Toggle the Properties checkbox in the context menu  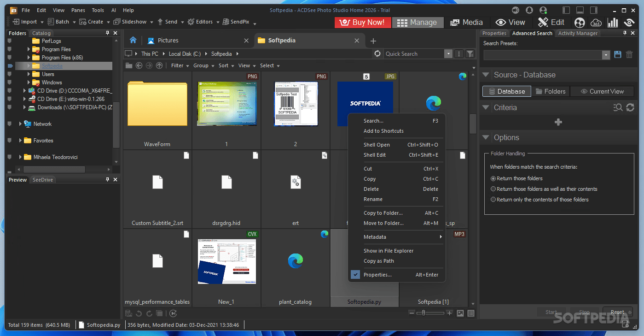tap(355, 274)
